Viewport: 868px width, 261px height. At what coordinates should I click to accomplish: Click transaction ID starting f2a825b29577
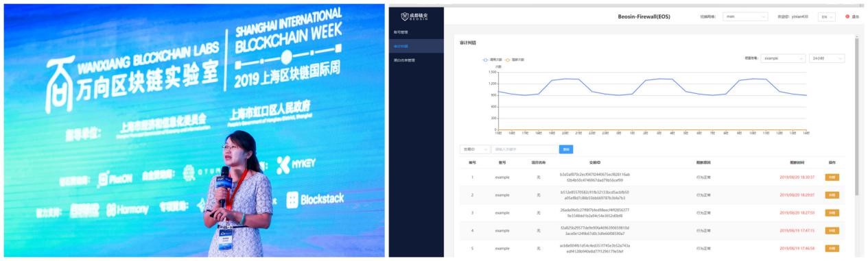(x=595, y=230)
